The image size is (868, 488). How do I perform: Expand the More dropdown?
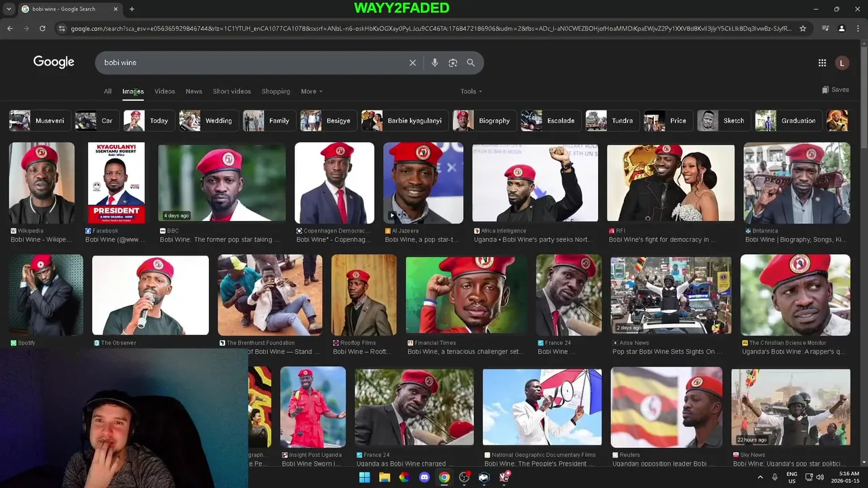[312, 91]
